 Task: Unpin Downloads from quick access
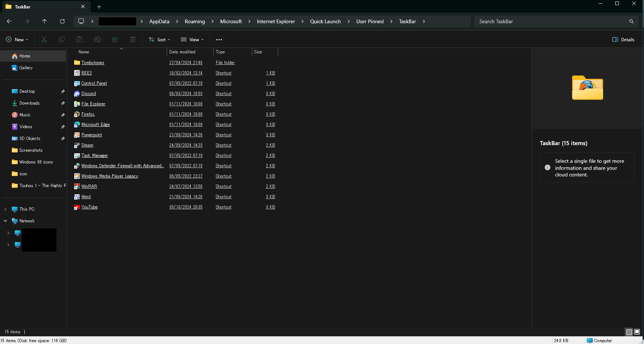pyautogui.click(x=63, y=103)
